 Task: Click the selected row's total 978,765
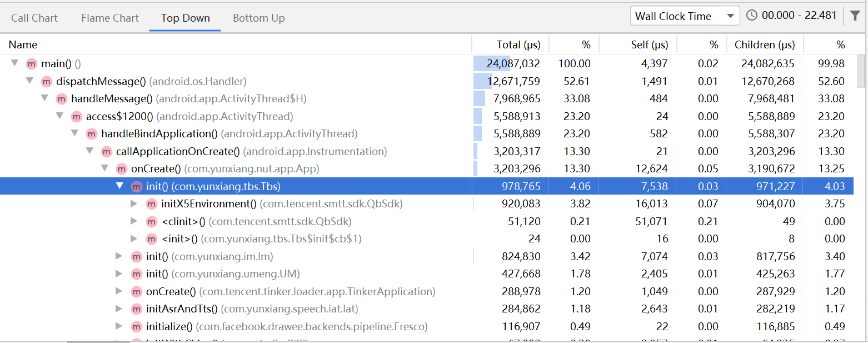[x=521, y=187]
